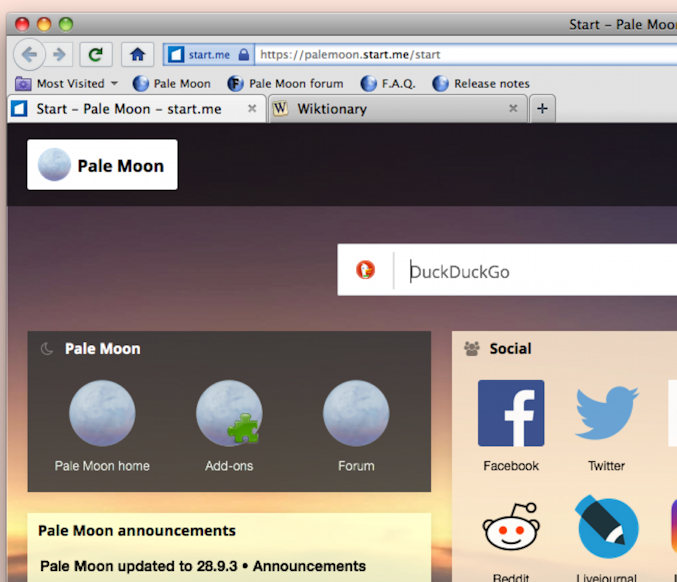Image resolution: width=677 pixels, height=582 pixels.
Task: Open the Pale Moon updated to 28.9.3 announcement
Action: click(x=203, y=566)
